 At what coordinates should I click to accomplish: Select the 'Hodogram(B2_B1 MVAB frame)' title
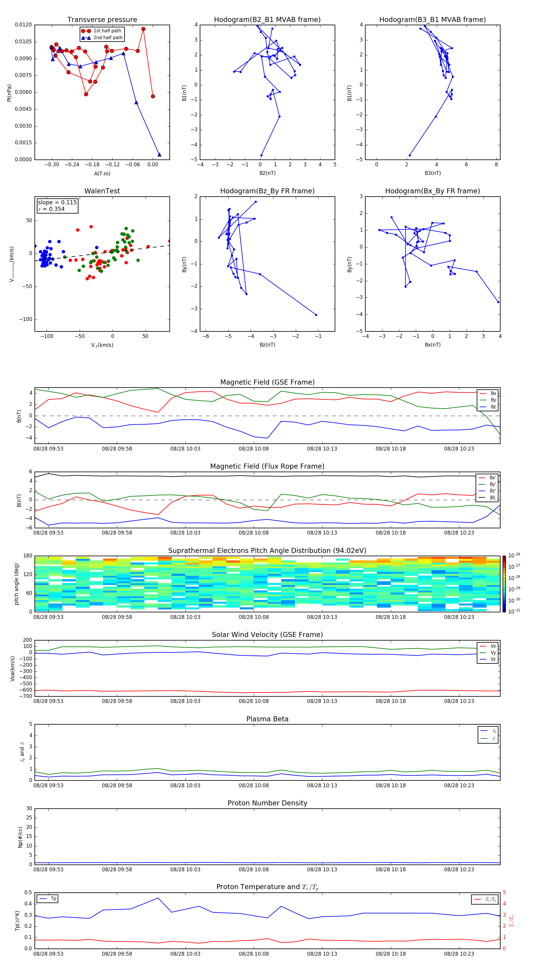point(267,20)
